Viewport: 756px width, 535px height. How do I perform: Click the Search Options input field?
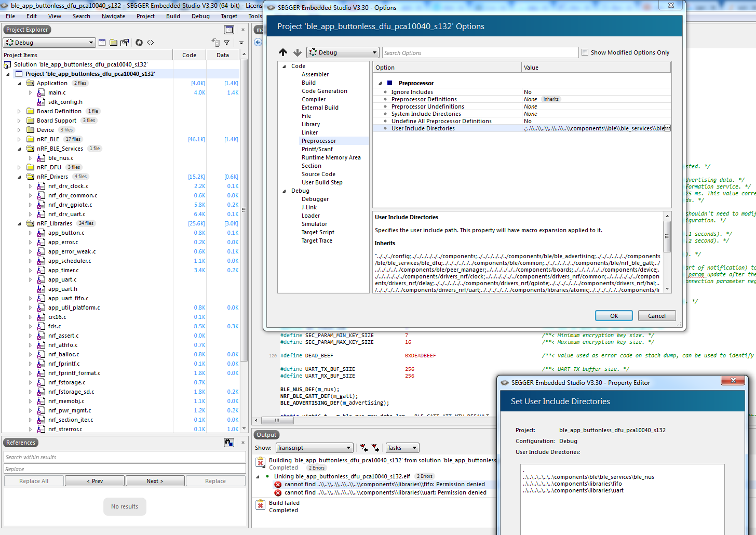click(x=480, y=52)
